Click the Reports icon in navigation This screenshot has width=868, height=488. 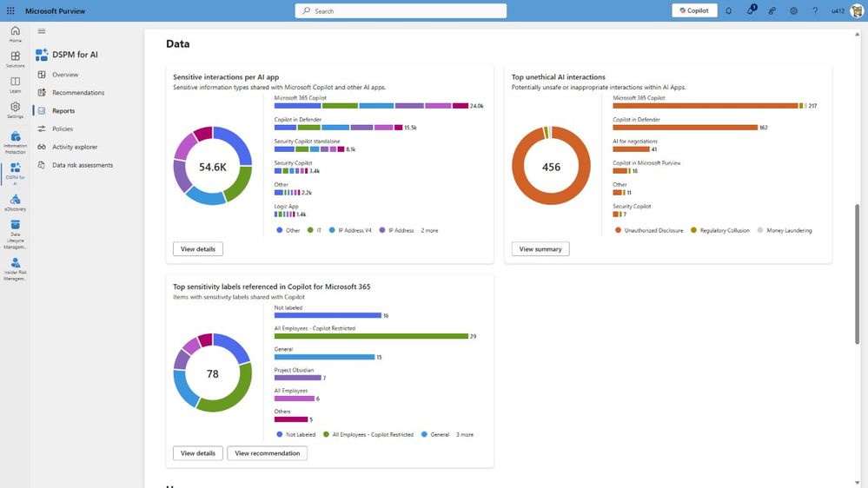[x=42, y=110]
